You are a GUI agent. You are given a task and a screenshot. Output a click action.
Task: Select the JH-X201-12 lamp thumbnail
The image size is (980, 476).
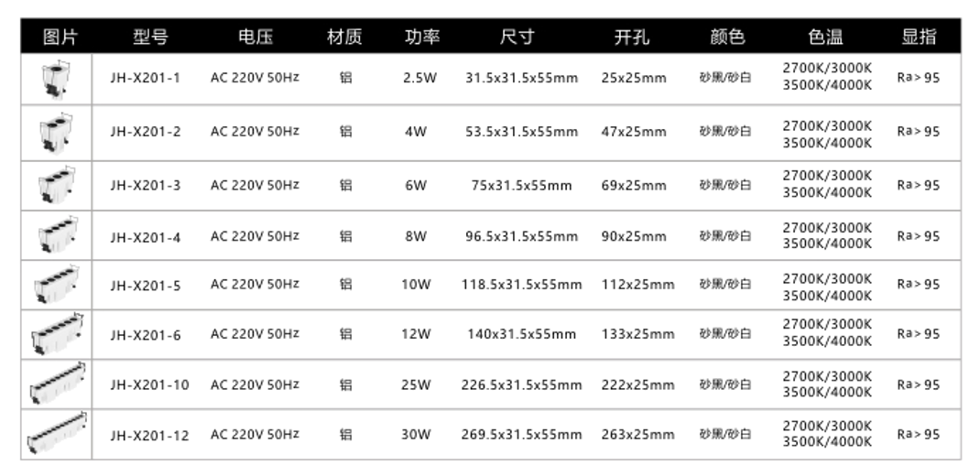pyautogui.click(x=57, y=434)
